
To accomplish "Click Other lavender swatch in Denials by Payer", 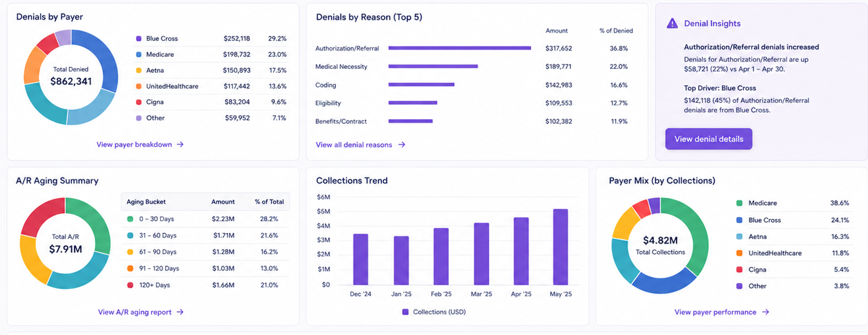I will coord(139,118).
